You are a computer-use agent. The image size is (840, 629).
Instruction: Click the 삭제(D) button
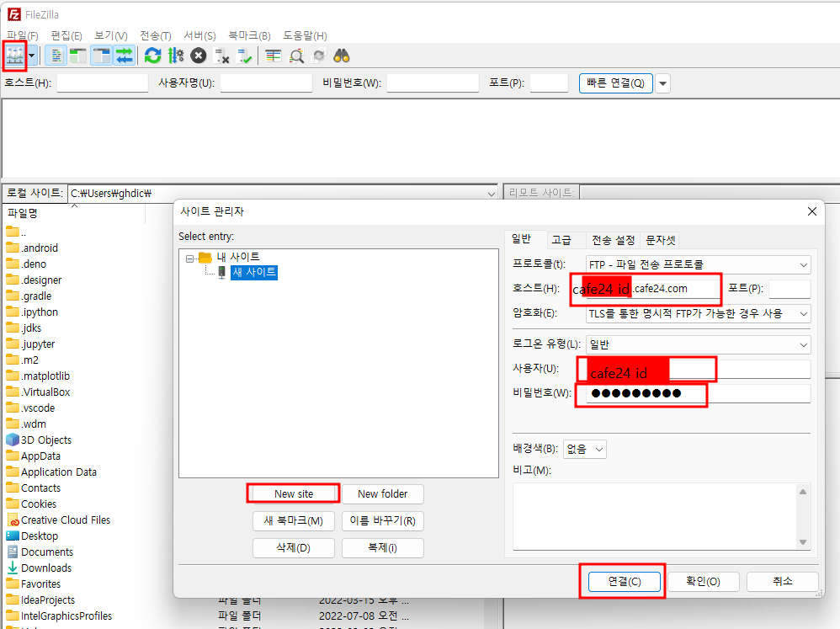(294, 548)
